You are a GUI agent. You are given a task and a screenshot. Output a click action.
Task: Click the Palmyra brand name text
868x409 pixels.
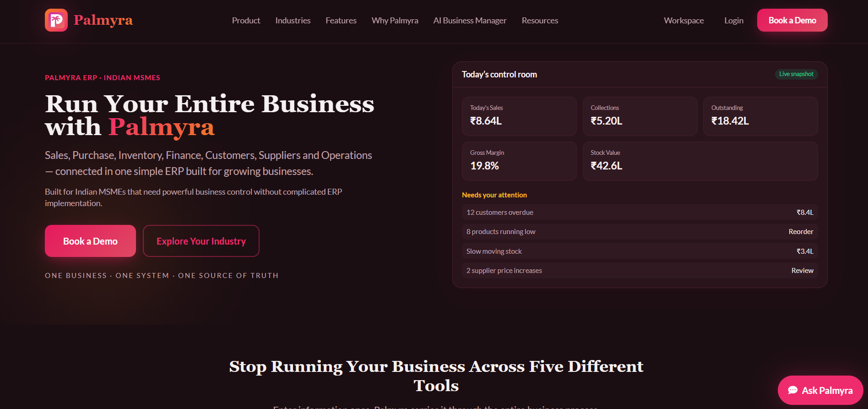click(x=103, y=20)
